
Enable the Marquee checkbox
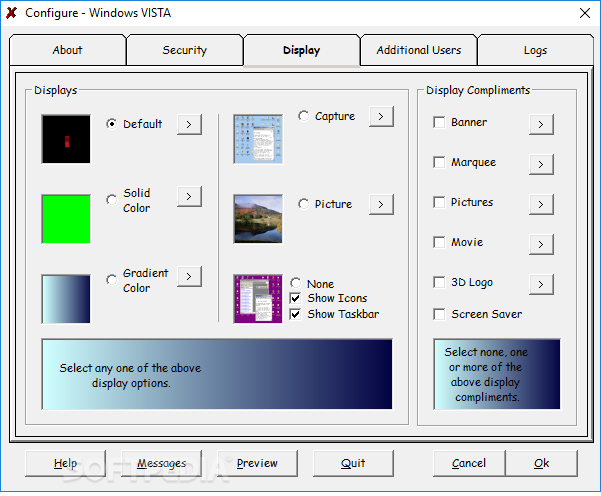(x=439, y=162)
